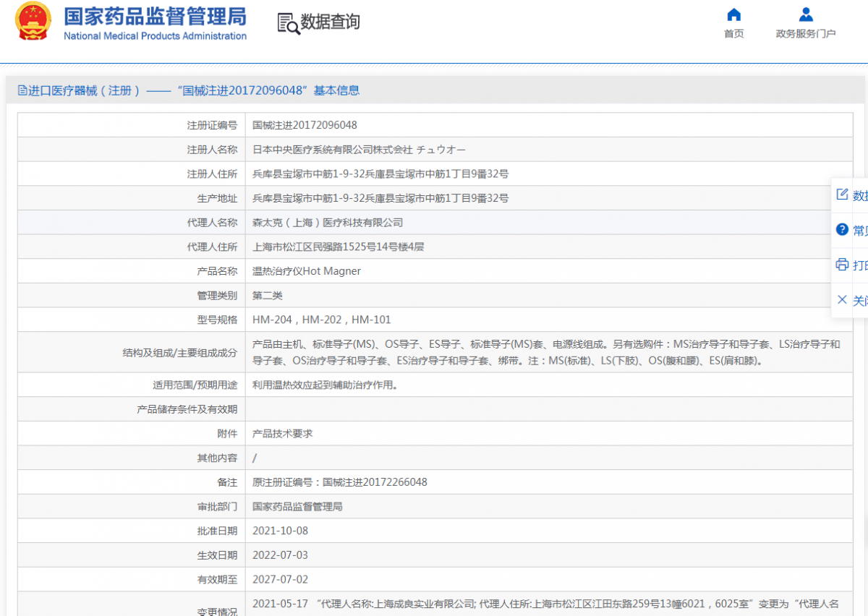868x616 pixels.
Task: Click the printer icon in side panel
Action: pos(842,264)
